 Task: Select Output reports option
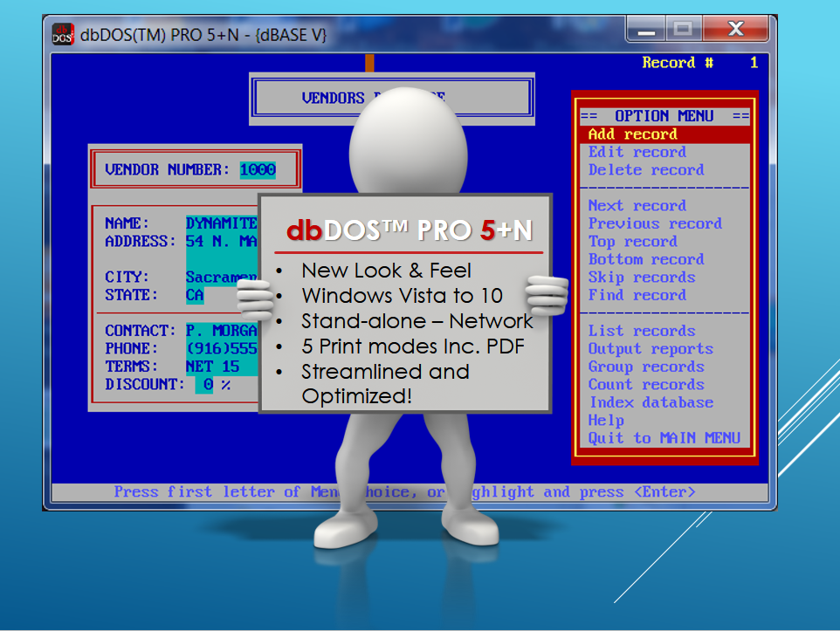[x=651, y=349]
